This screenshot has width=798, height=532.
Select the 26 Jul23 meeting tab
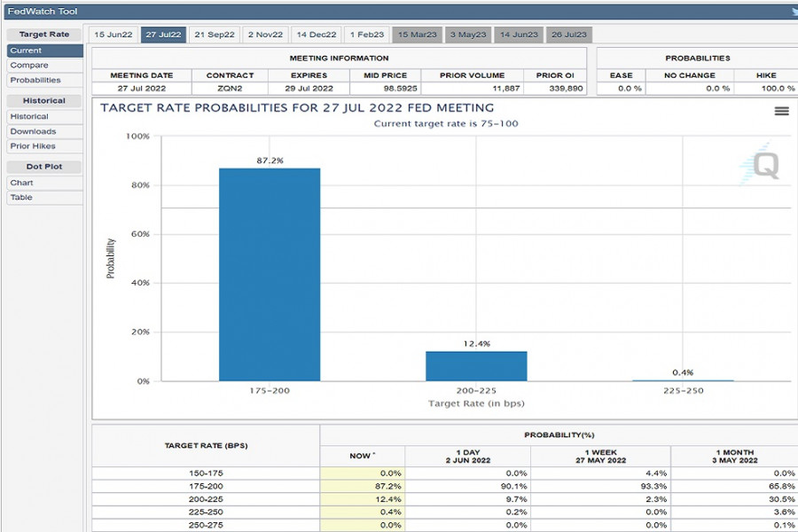(569, 35)
